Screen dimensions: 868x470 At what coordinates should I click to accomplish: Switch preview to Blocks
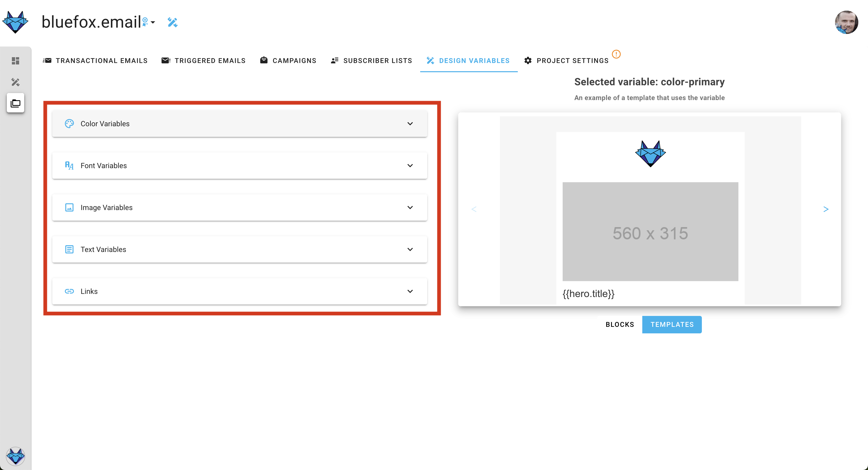[620, 325]
